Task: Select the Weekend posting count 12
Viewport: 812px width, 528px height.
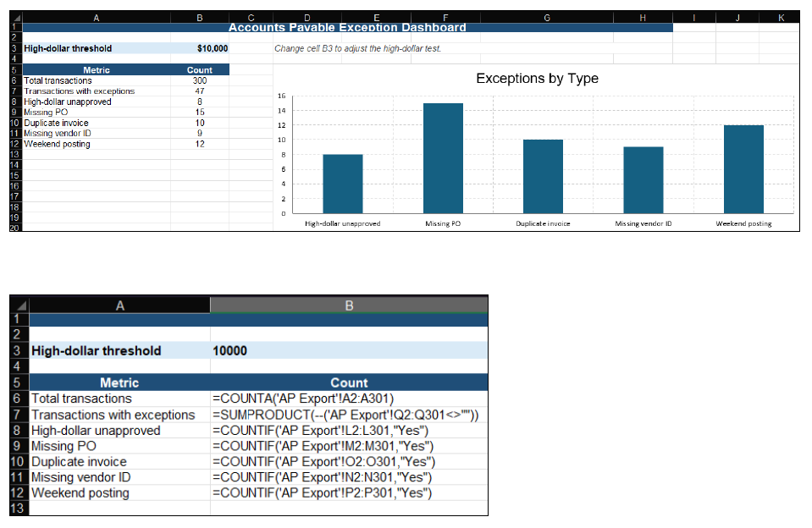Action: click(200, 144)
